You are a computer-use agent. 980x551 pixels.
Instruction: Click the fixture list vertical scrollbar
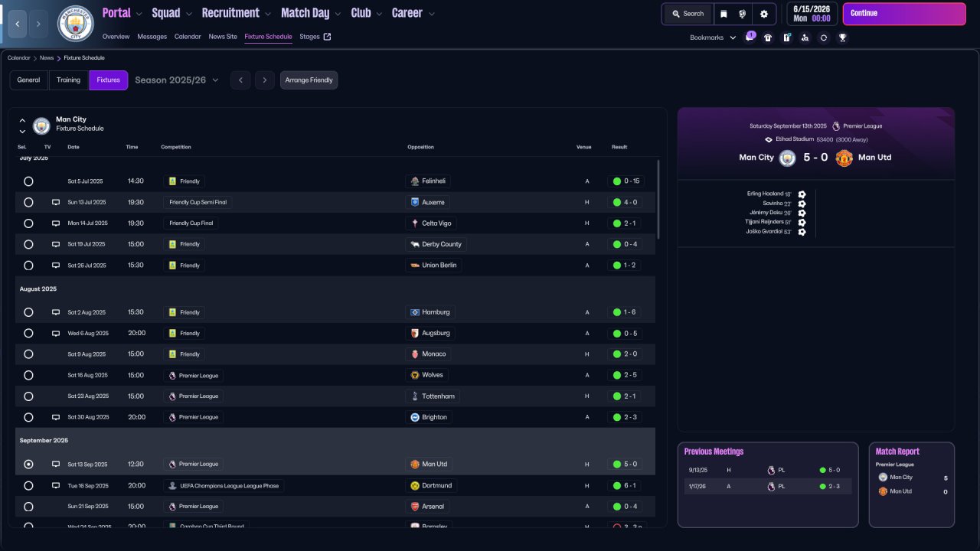(658, 199)
